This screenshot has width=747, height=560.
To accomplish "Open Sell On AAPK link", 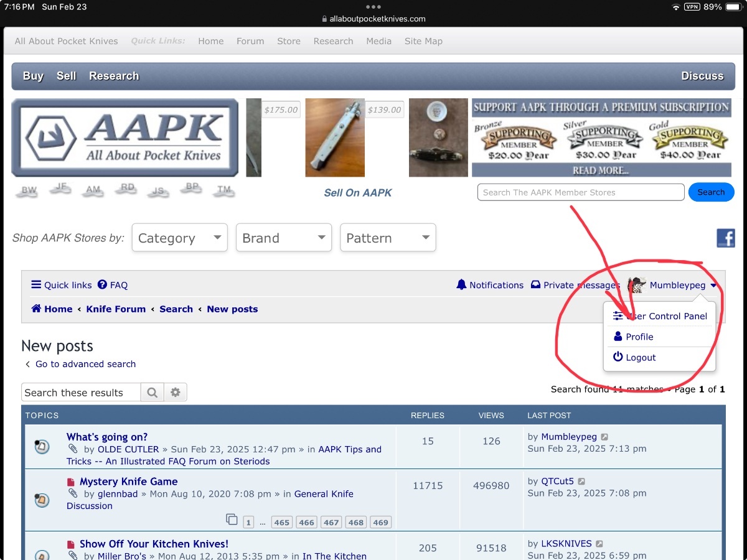I will (x=358, y=193).
